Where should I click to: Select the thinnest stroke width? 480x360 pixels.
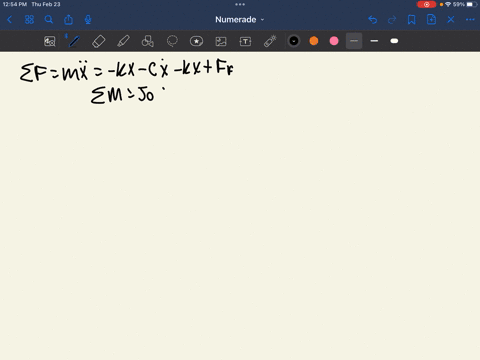[354, 41]
